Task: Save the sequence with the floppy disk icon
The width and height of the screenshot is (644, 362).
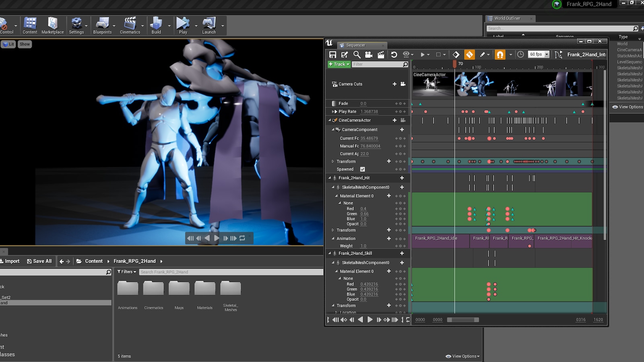Action: pos(332,55)
